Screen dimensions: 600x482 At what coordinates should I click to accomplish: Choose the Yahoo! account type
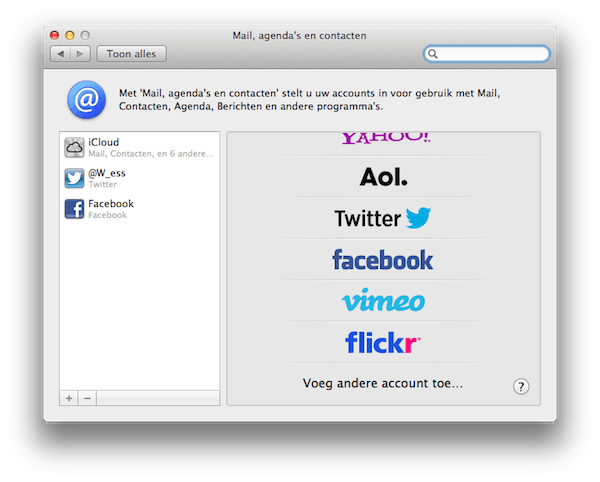coord(385,138)
